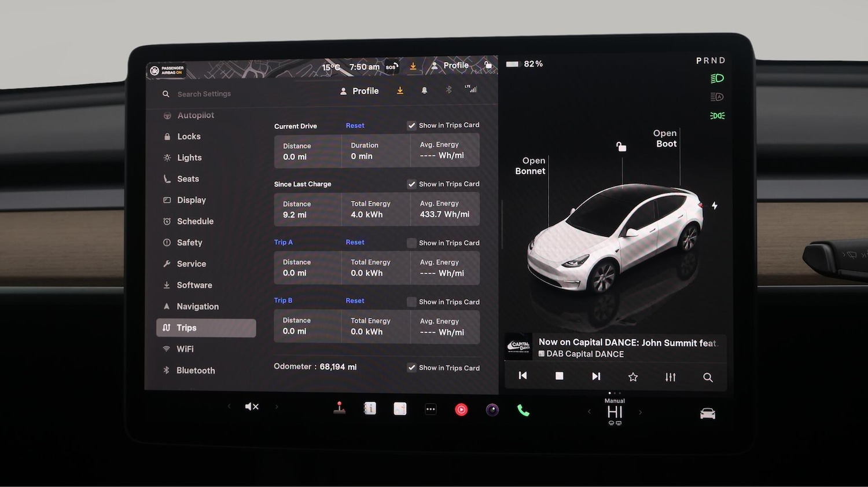Screen dimensions: 868x487
Task: Uncheck Current Drive Show in Trips Card
Action: (x=411, y=126)
